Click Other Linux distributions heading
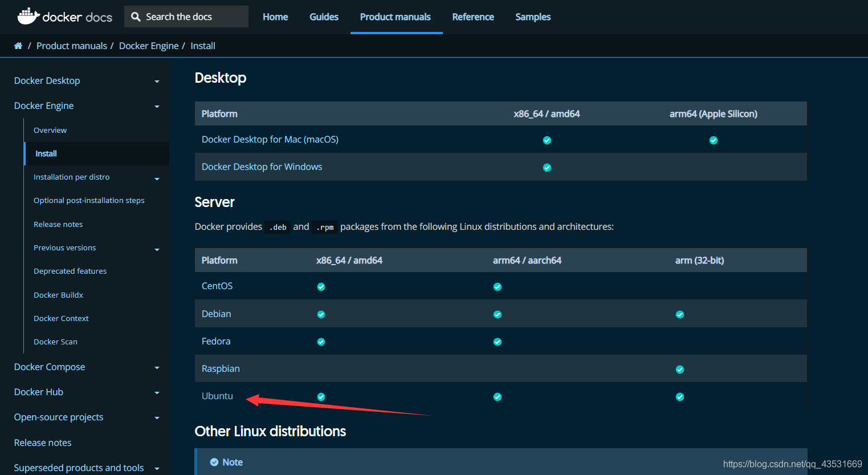This screenshot has height=475, width=868. pos(270,431)
